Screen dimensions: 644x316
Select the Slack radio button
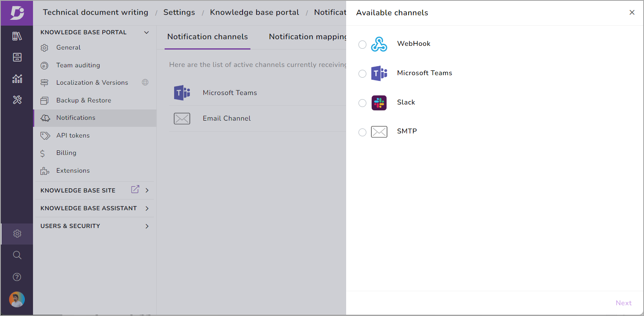tap(362, 103)
